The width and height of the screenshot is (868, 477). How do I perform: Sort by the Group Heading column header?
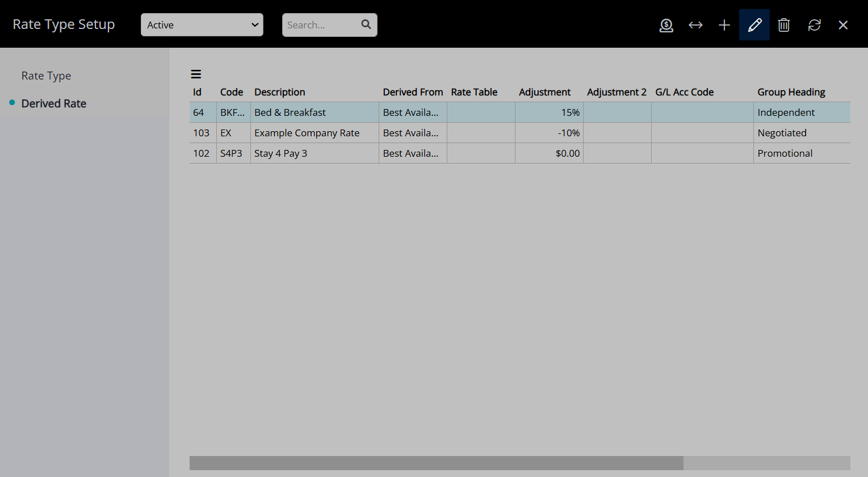[791, 92]
